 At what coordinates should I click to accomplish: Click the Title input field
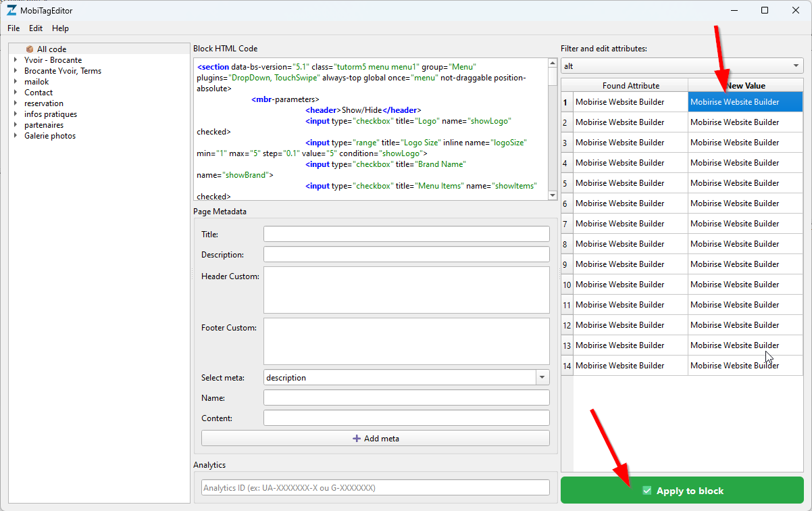pyautogui.click(x=406, y=234)
